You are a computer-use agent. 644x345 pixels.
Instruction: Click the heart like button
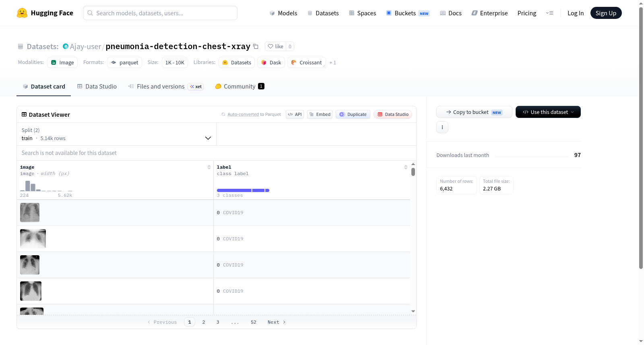click(276, 46)
